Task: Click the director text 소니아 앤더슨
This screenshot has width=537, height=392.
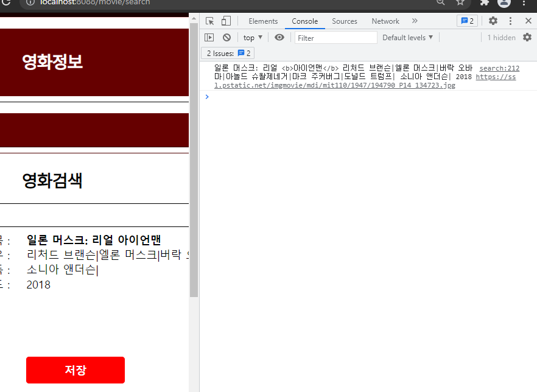Action: point(62,270)
